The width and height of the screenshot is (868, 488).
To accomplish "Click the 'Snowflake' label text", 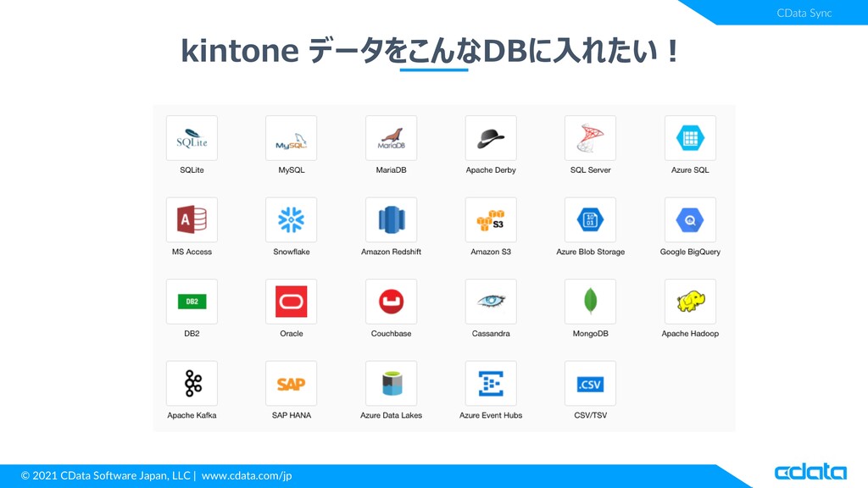I will coord(292,252).
